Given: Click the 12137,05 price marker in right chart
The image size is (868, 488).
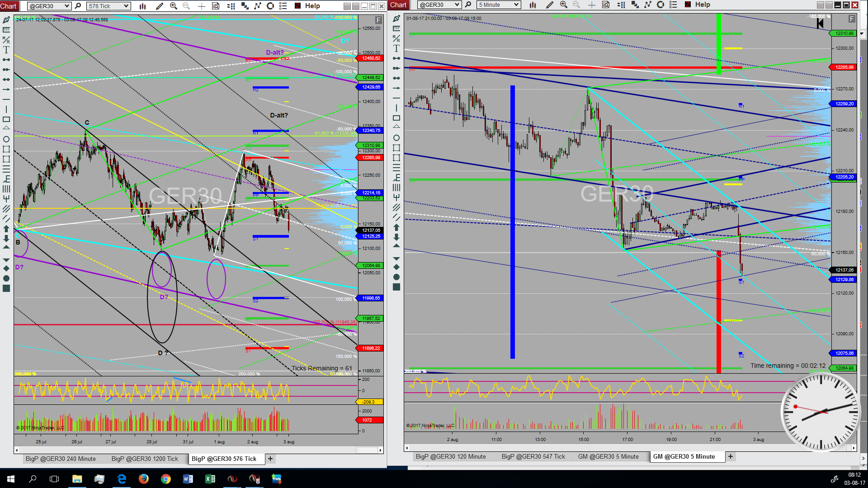Looking at the screenshot, I should coord(844,270).
